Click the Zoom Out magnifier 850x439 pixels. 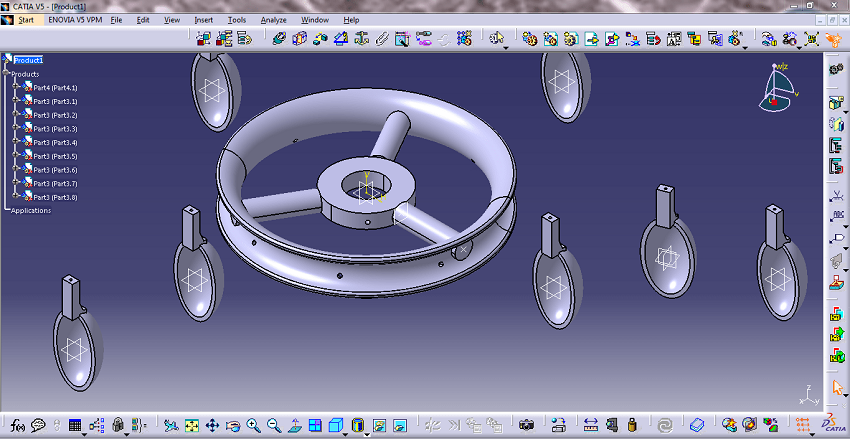[x=274, y=424]
